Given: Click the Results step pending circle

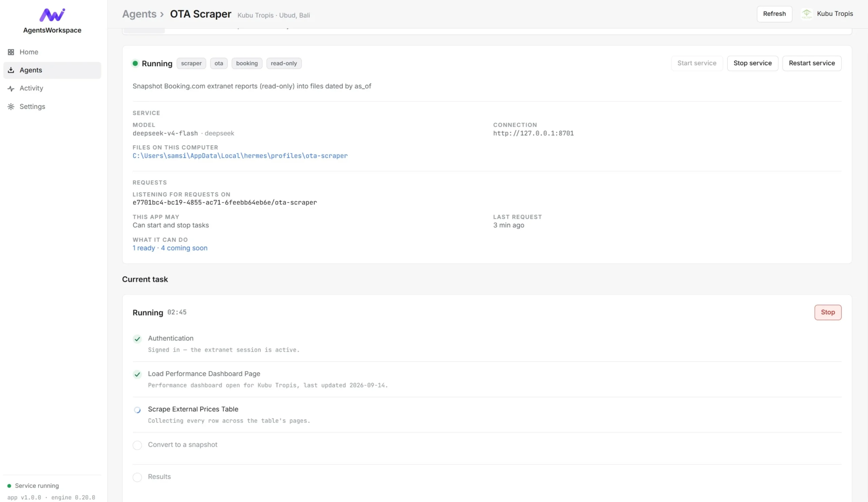Looking at the screenshot, I should coord(137,478).
